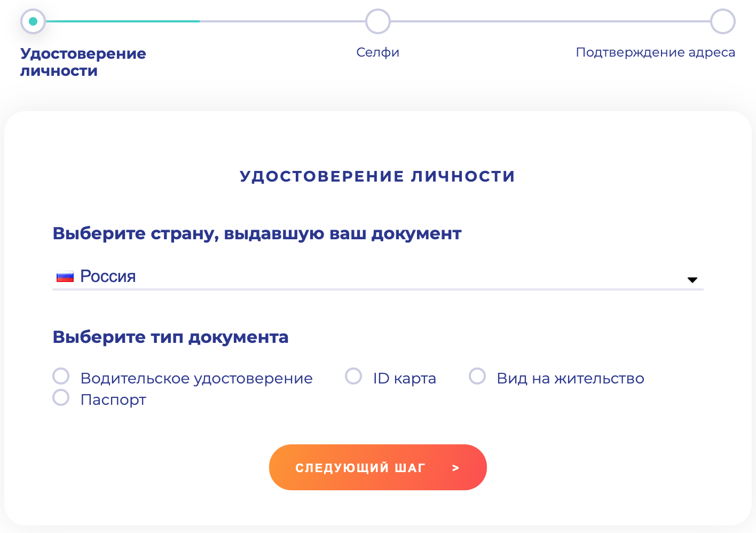
Task: Select ID карта radio option
Action: coord(353,376)
